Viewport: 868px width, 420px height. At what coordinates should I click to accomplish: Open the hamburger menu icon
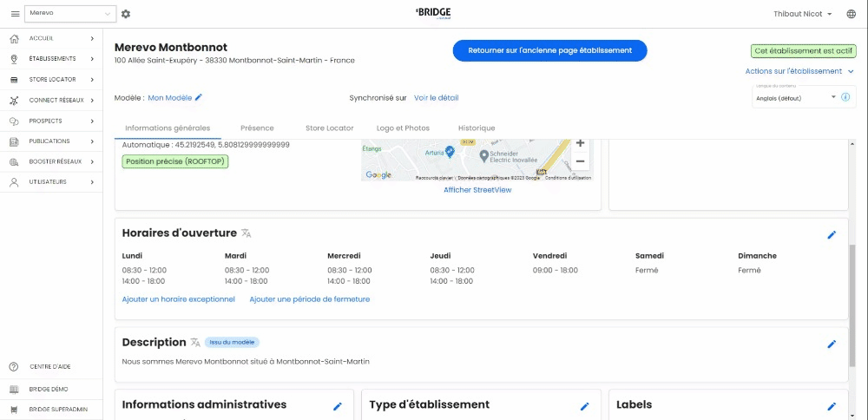tap(15, 14)
